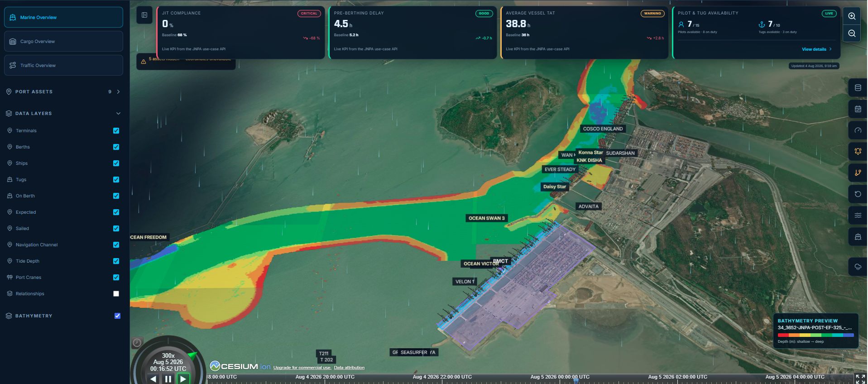This screenshot has height=384, width=868.
Task: Uncheck the Terminals layer checkbox
Action: click(x=116, y=130)
